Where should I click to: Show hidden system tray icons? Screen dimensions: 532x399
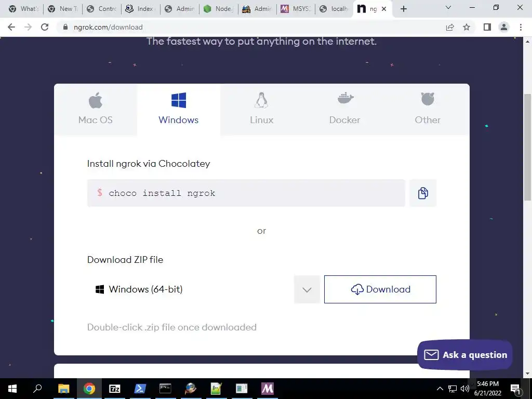440,389
